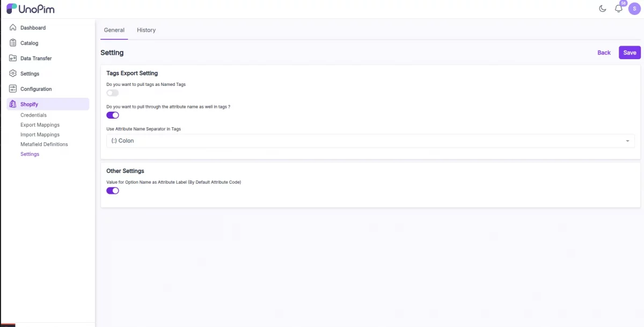The width and height of the screenshot is (644, 327).
Task: Click the Settings gear in the sidebar
Action: pos(12,74)
